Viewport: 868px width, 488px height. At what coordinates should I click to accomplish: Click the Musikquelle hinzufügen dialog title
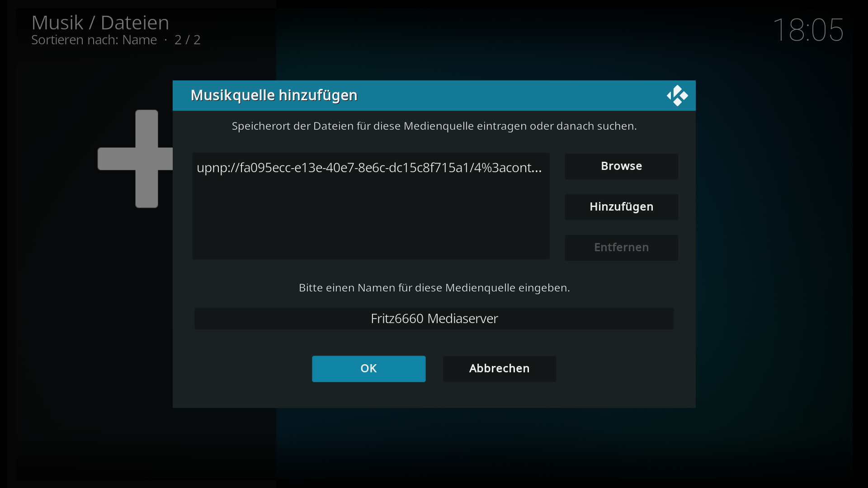coord(274,95)
